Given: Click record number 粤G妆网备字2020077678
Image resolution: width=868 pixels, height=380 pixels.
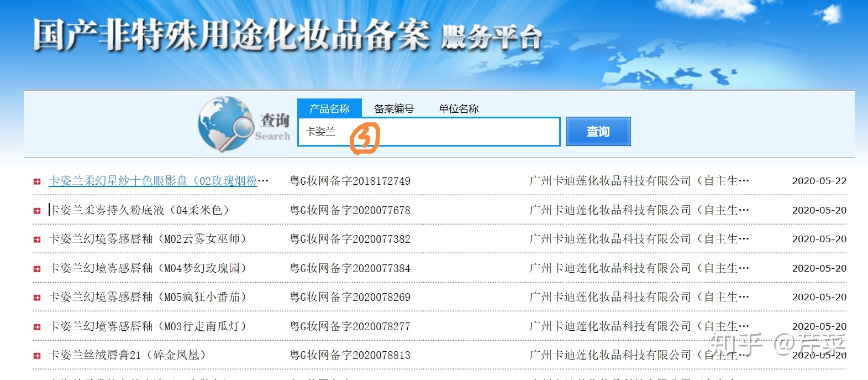Looking at the screenshot, I should click(x=350, y=210).
